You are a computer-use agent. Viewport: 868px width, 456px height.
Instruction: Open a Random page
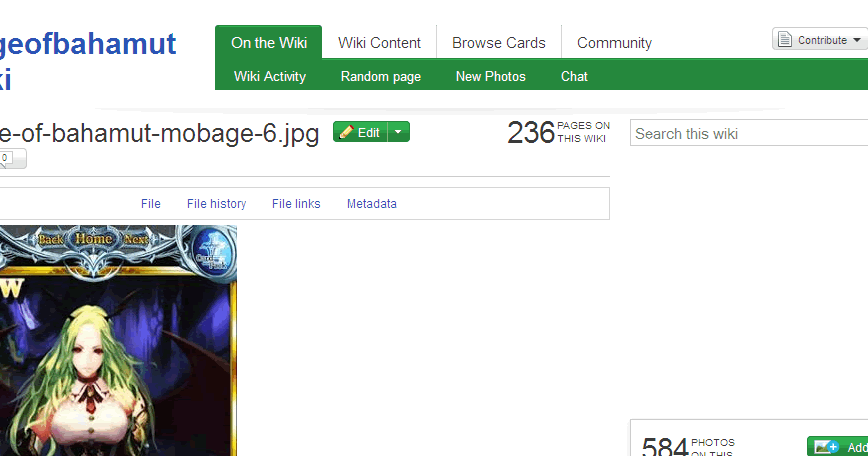[x=381, y=76]
